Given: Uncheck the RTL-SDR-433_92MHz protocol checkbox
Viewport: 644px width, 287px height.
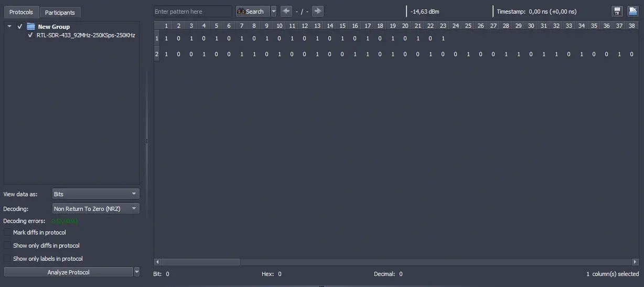Looking at the screenshot, I should pyautogui.click(x=30, y=35).
